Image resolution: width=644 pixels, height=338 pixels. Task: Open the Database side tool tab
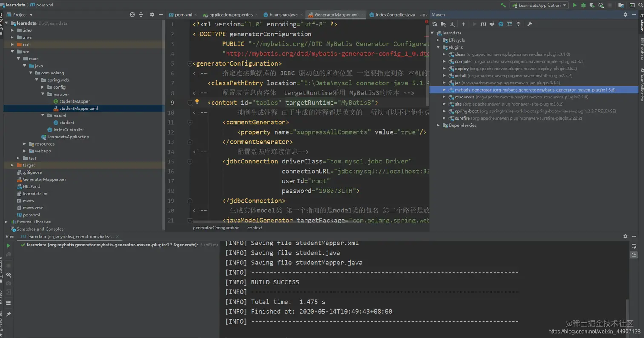coord(641,49)
